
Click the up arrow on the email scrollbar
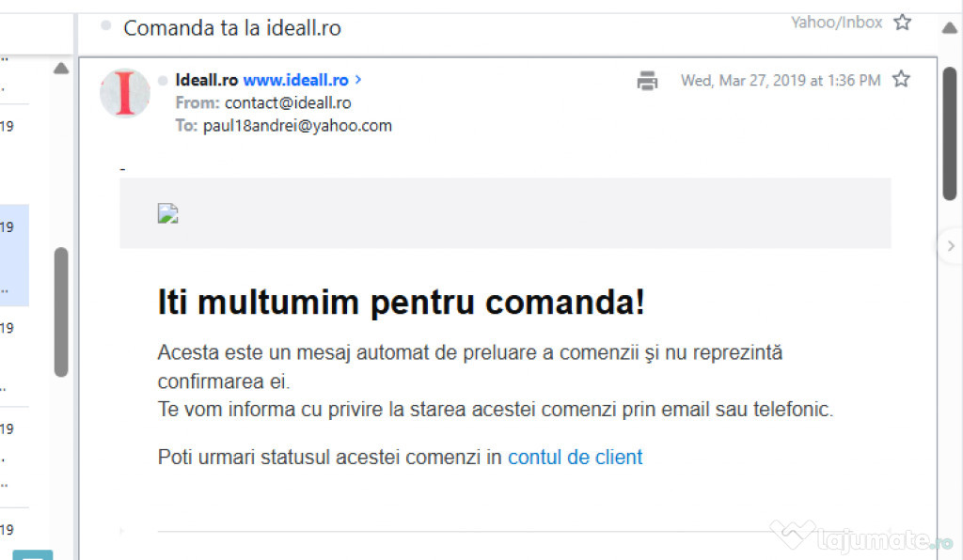pyautogui.click(x=949, y=27)
